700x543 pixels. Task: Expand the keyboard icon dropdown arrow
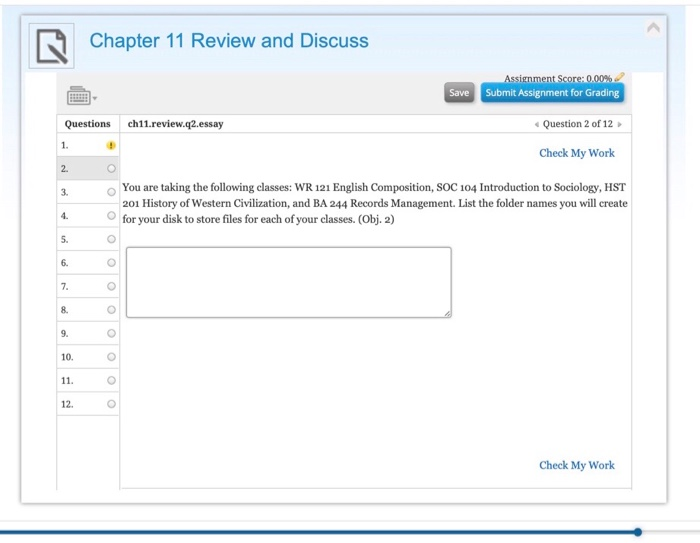pos(95,98)
